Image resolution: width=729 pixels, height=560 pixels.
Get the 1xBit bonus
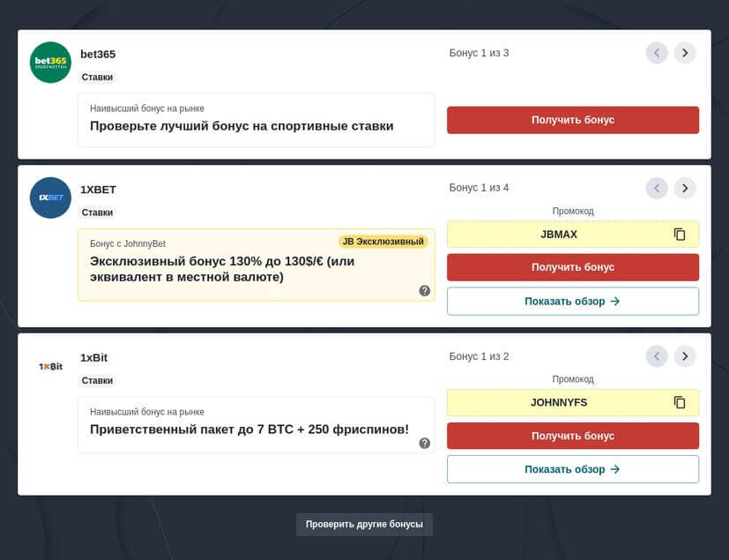click(x=573, y=436)
